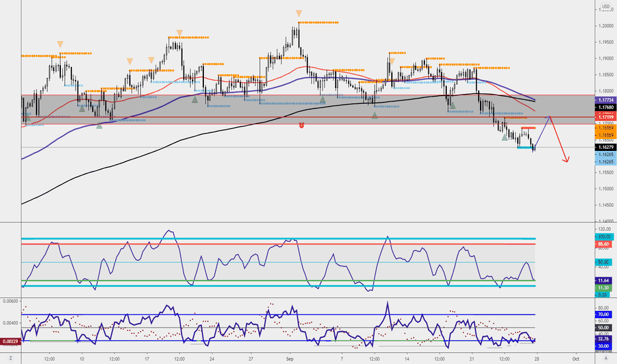Click the 0.00600 left axis tick
This screenshot has width=617, height=364.
(10, 301)
